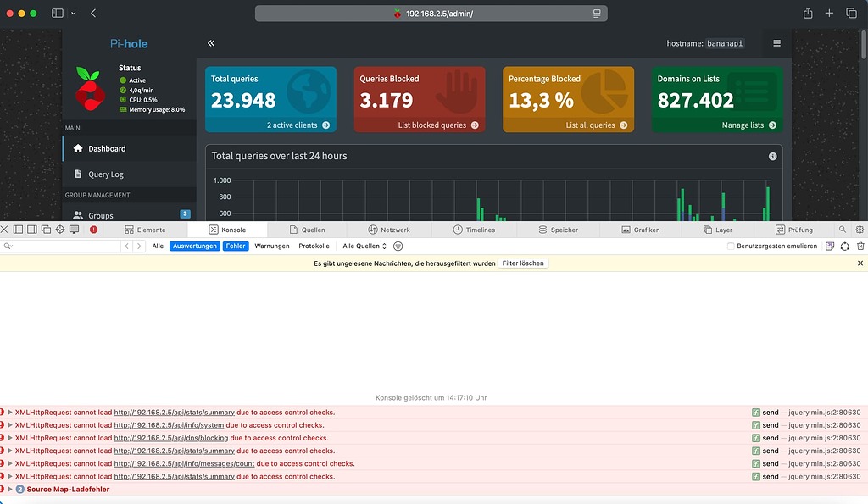Viewport: 868px width, 504px height.
Task: Click the circular reload icon in console bar
Action: pos(845,246)
